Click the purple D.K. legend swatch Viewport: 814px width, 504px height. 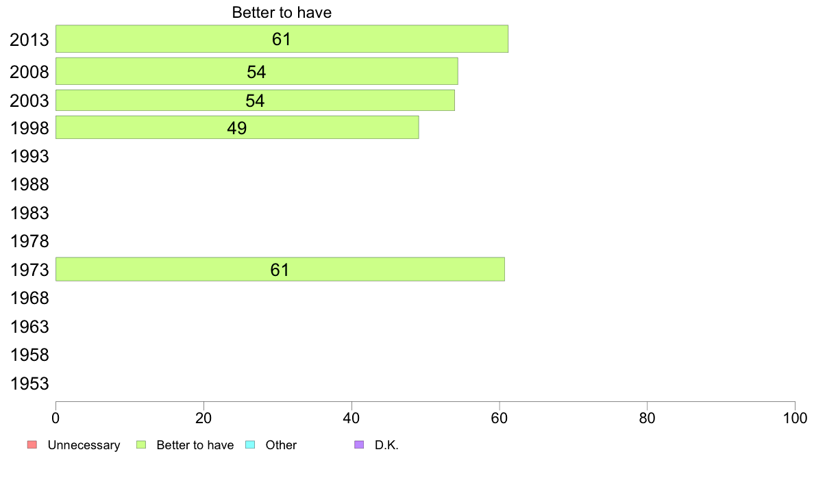tap(359, 445)
